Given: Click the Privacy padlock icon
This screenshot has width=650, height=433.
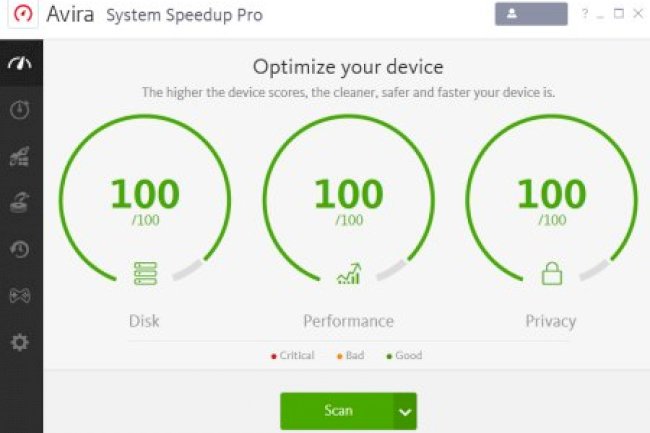Looking at the screenshot, I should 551,273.
